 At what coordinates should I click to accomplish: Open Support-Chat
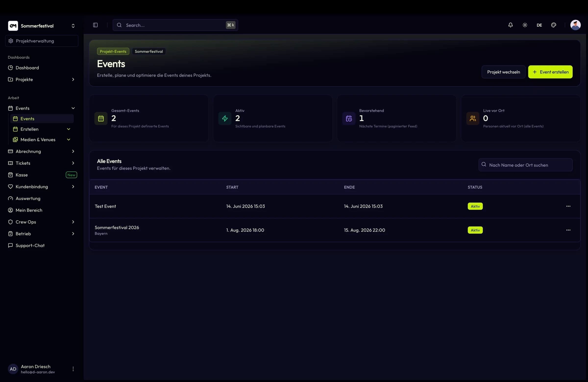pyautogui.click(x=42, y=245)
